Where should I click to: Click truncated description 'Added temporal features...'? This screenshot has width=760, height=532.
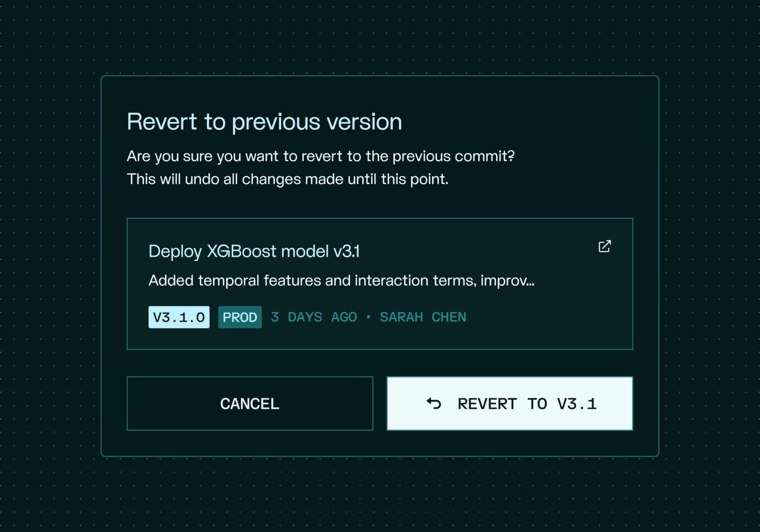point(342,280)
